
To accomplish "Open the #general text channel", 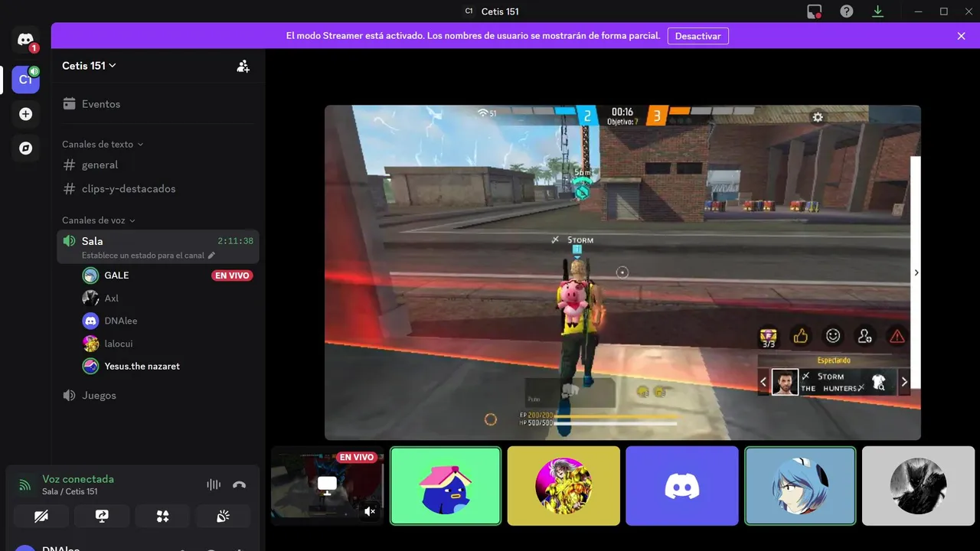I will tap(158, 165).
